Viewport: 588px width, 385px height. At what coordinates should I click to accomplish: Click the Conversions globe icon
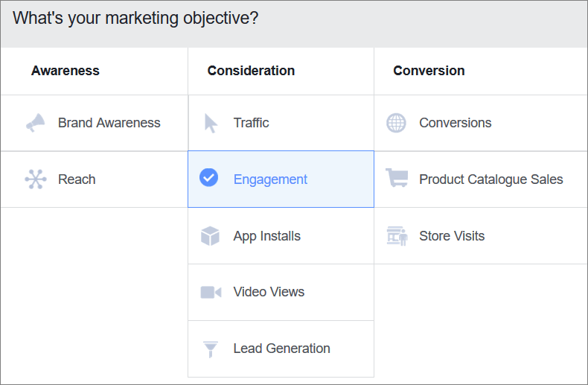[x=396, y=123]
